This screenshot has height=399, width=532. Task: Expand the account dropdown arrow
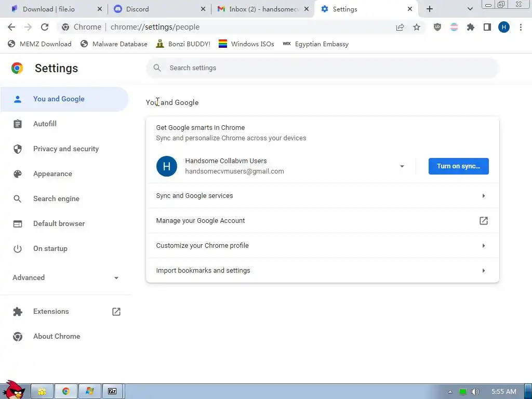coord(402,166)
